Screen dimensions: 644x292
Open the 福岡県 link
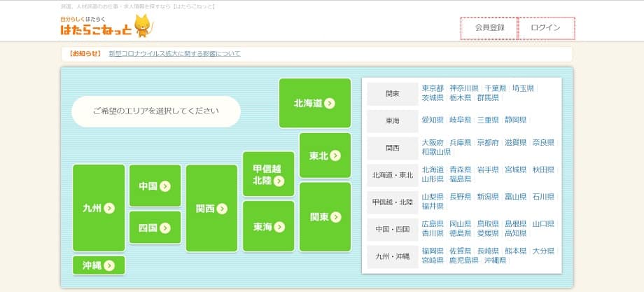click(x=433, y=251)
